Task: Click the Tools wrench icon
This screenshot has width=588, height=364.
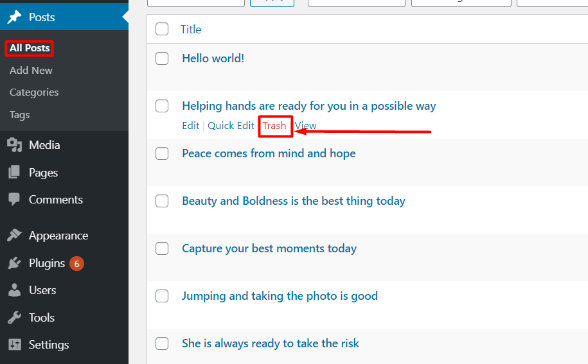Action: [14, 318]
